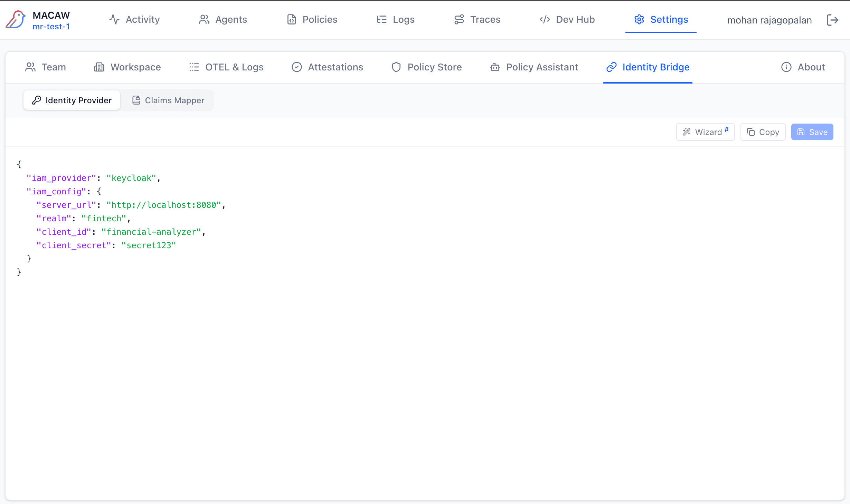This screenshot has height=504, width=850.
Task: Select the Policy Store tab
Action: [427, 67]
